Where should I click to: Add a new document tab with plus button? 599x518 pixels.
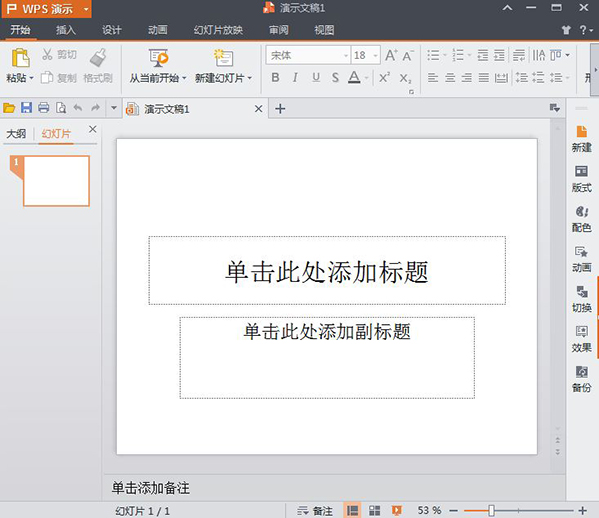click(x=280, y=109)
